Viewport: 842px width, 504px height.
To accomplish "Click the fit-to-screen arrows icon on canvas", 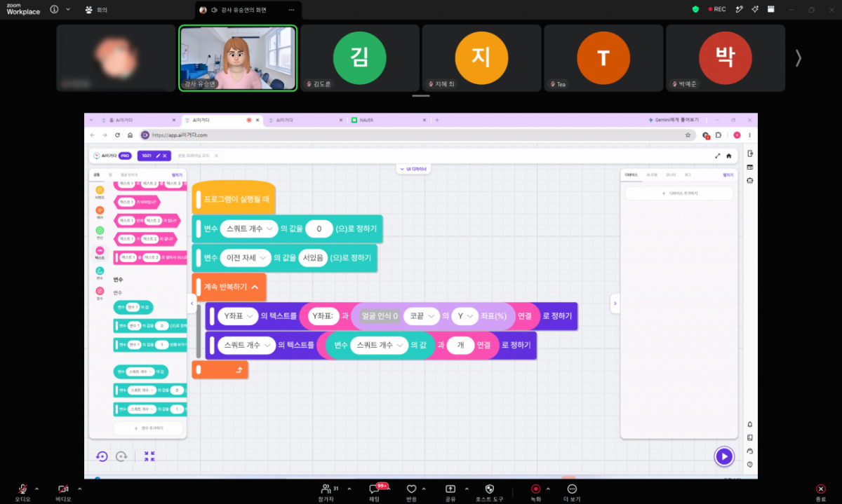I will [149, 456].
